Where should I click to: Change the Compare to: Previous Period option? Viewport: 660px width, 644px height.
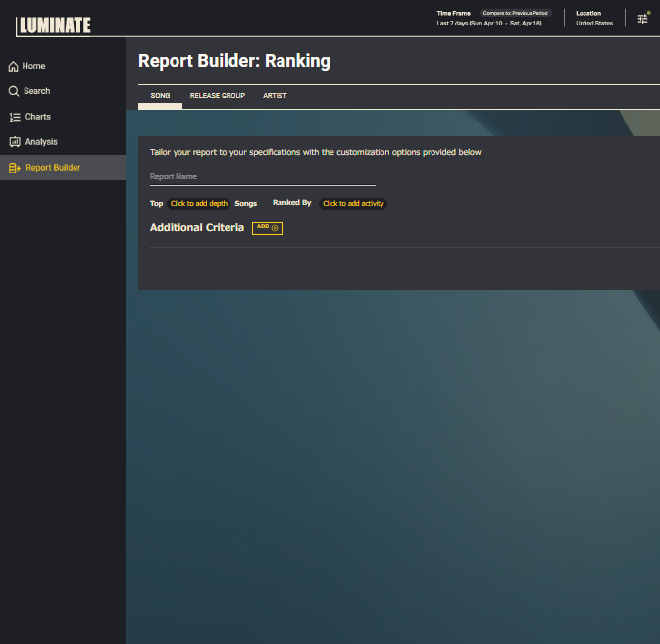pyautogui.click(x=516, y=13)
